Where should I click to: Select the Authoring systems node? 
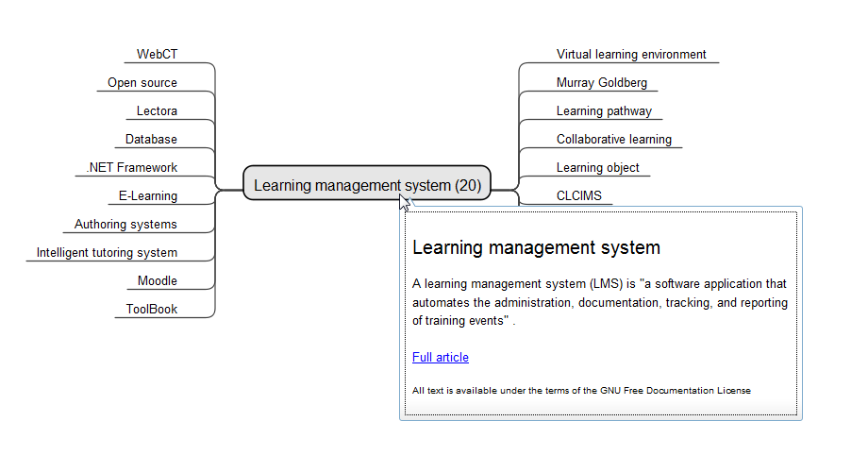tap(125, 224)
